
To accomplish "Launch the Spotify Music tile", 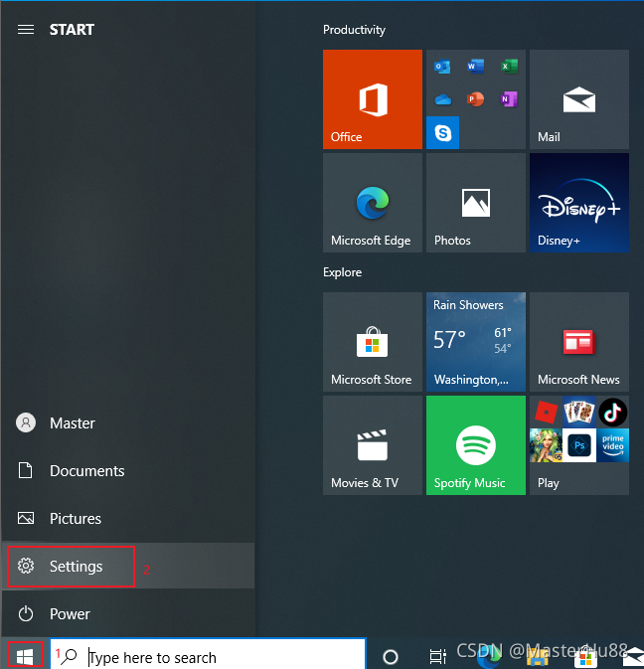I will (x=476, y=445).
